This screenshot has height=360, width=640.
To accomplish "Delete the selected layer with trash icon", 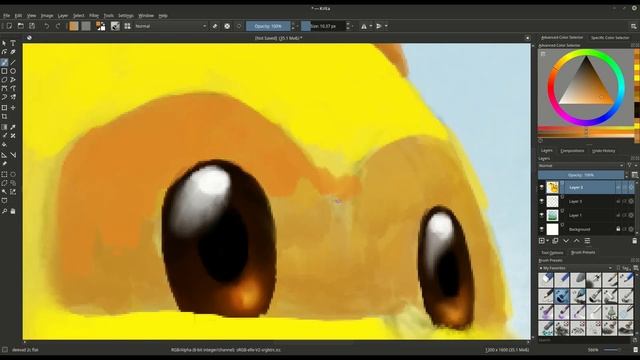I will [634, 241].
